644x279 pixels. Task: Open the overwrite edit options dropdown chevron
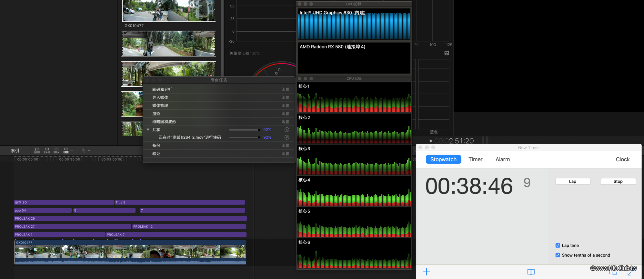[72, 150]
